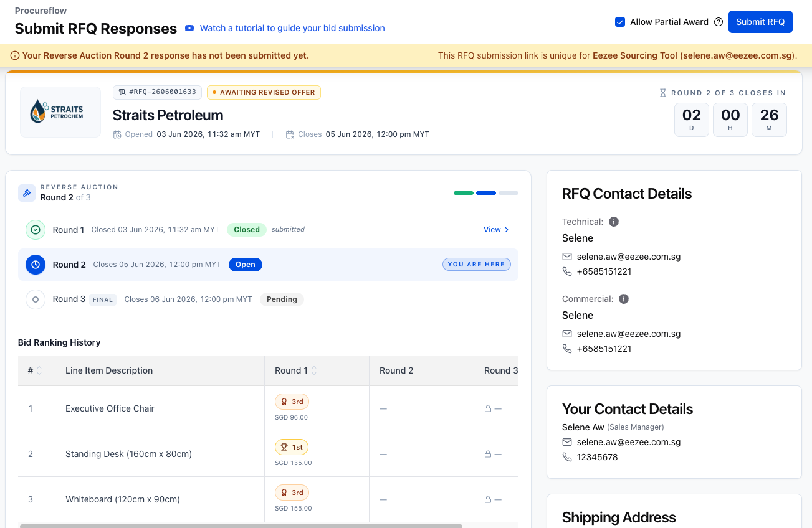The image size is (812, 528).
Task: Toggle the Allow Partial Award checkbox
Action: (x=620, y=22)
